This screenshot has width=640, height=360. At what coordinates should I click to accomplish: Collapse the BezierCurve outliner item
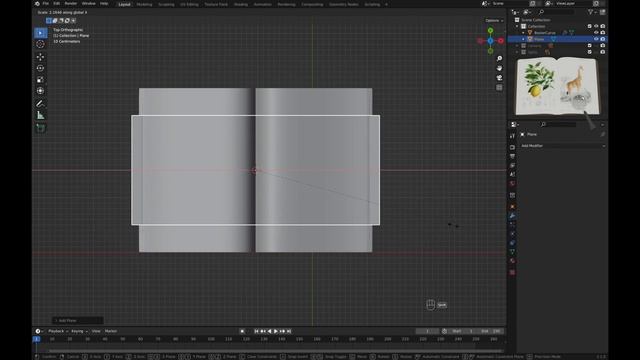point(523,33)
